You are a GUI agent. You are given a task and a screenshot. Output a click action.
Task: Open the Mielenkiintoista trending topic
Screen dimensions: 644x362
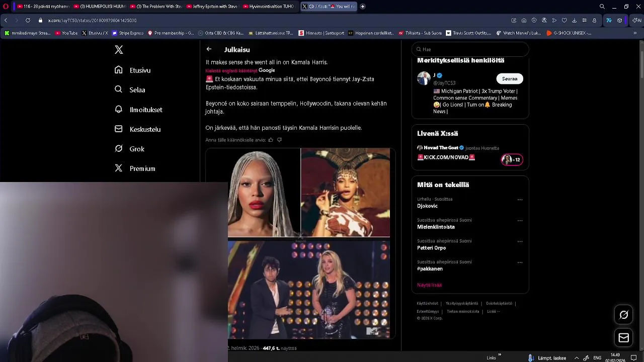436,227
